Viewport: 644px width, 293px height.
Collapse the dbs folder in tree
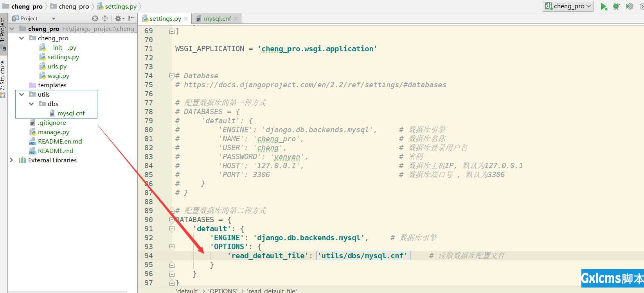point(31,104)
